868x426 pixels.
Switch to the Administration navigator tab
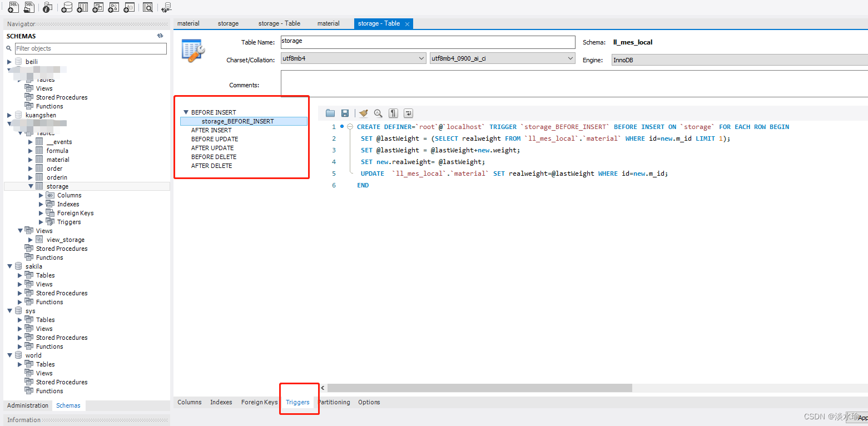tap(28, 405)
